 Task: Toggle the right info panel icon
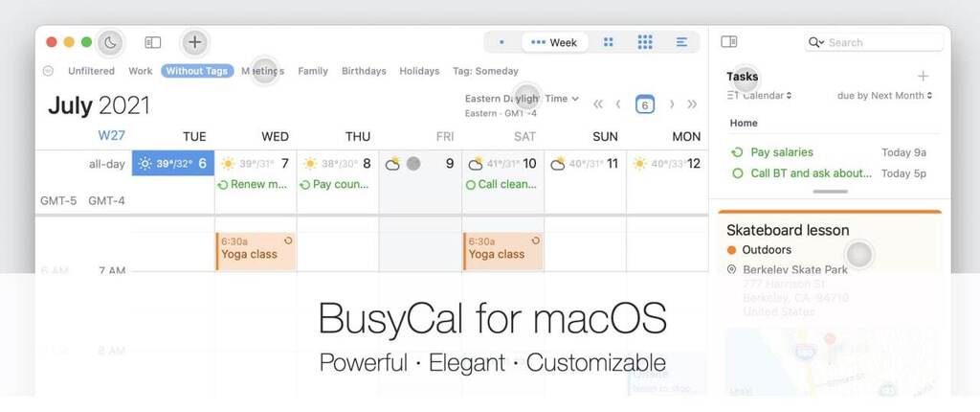[728, 42]
